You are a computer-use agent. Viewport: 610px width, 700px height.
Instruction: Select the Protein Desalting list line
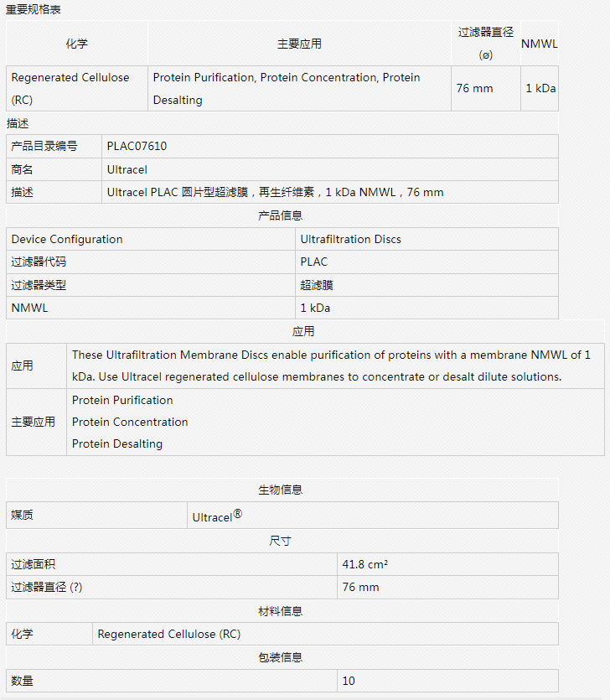tap(117, 443)
